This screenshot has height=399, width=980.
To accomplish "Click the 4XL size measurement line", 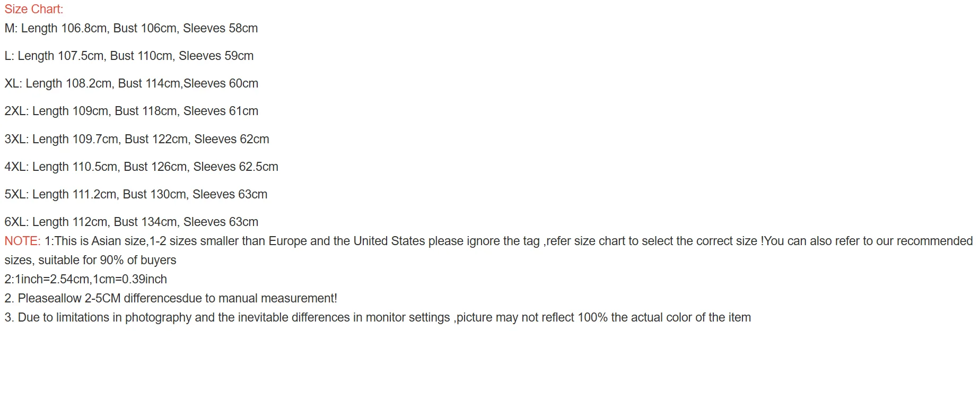I will 141,167.
